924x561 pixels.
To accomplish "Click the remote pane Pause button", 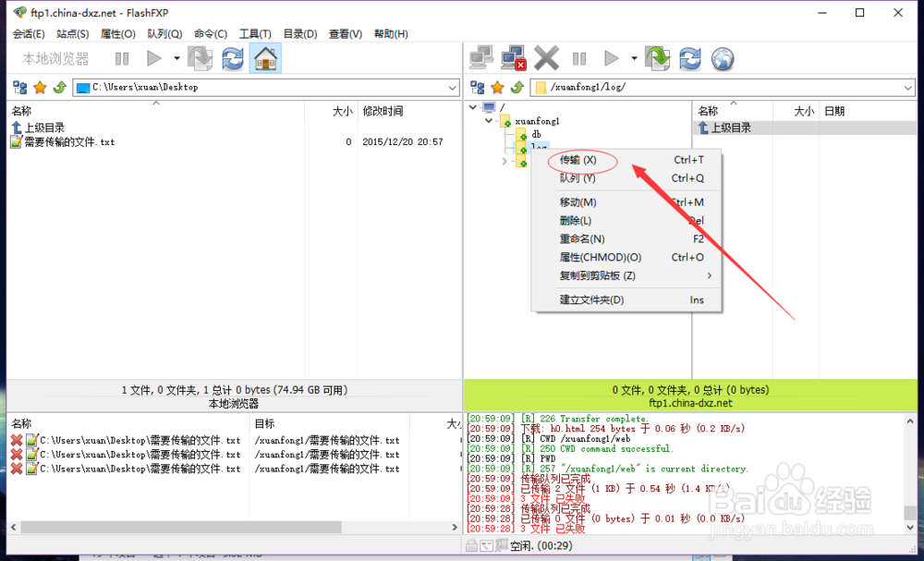I will (x=579, y=58).
